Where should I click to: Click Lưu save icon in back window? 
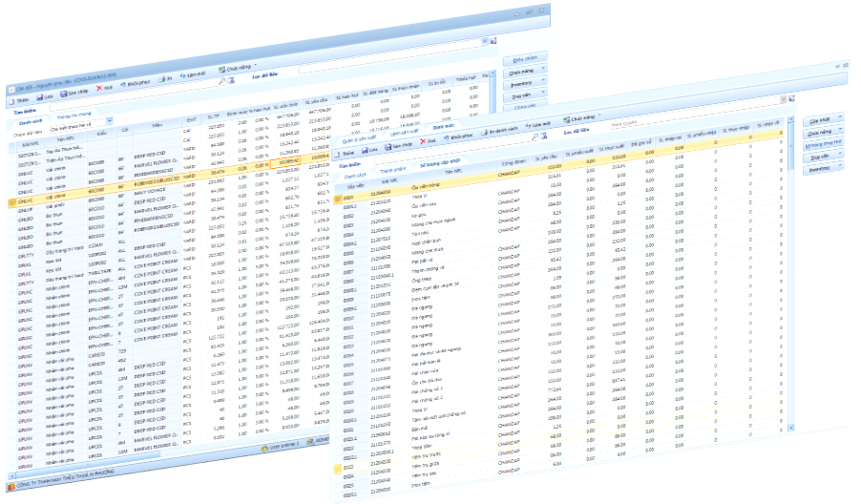point(39,97)
